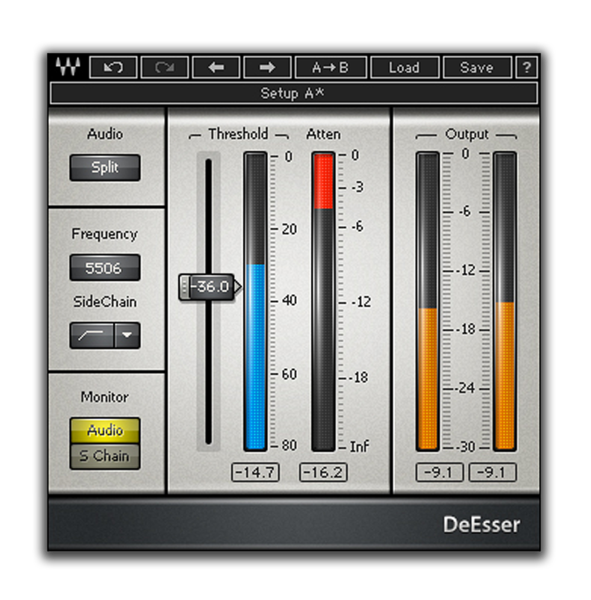Open the Load preset menu
The image size is (591, 600).
404,67
